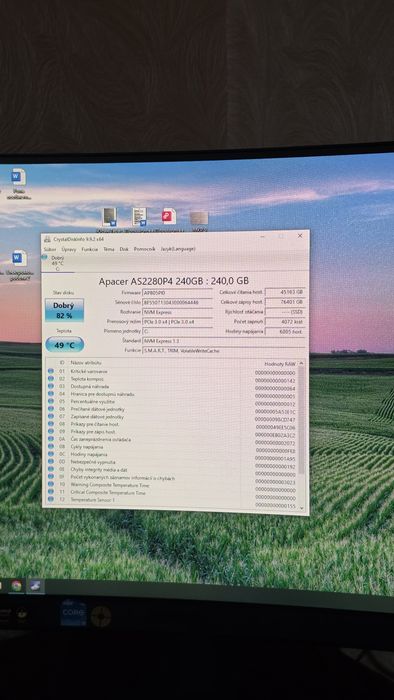The height and width of the screenshot is (700, 394).
Task: Click status icon of row 10 Warning Composite Temperature
Action: click(51, 484)
